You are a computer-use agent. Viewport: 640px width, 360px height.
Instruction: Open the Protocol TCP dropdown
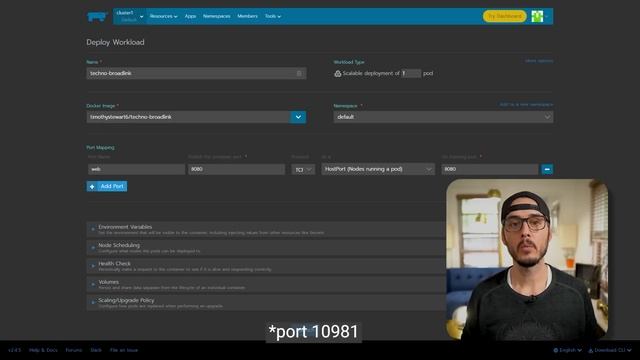(303, 169)
